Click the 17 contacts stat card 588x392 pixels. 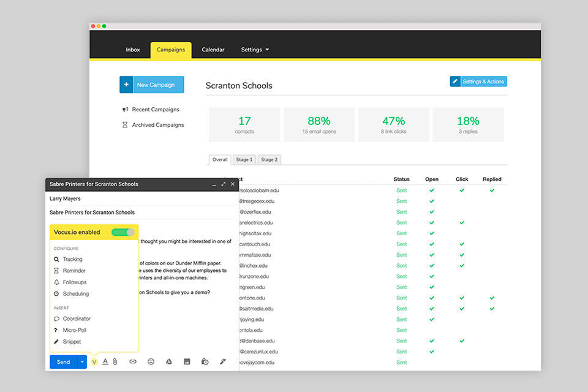[244, 124]
